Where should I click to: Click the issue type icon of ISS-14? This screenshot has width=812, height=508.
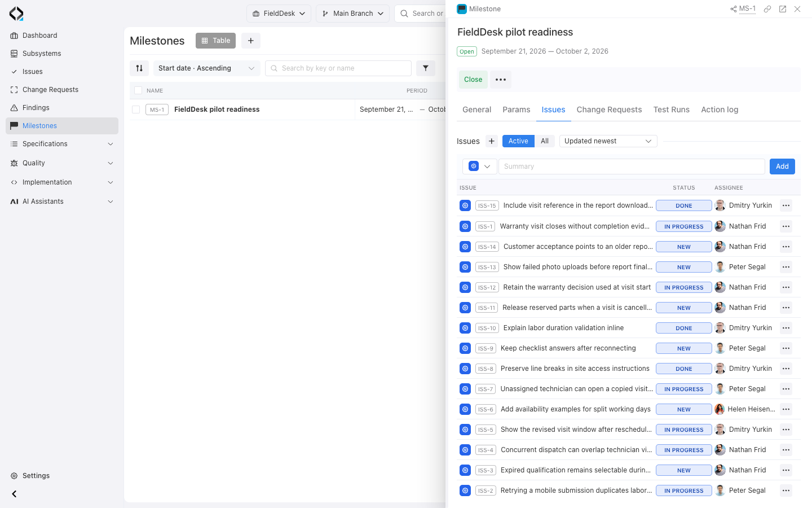[x=465, y=247]
